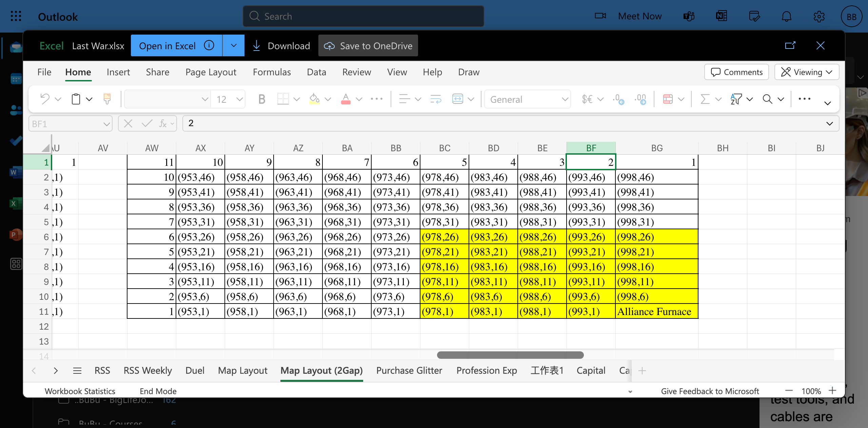Toggle wrap text
Viewport: 868px width, 428px height.
(x=436, y=99)
